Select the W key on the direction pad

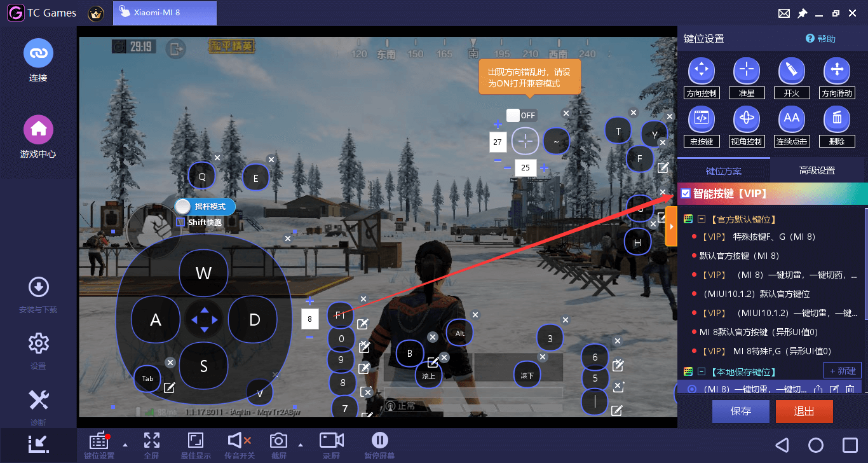pos(203,273)
